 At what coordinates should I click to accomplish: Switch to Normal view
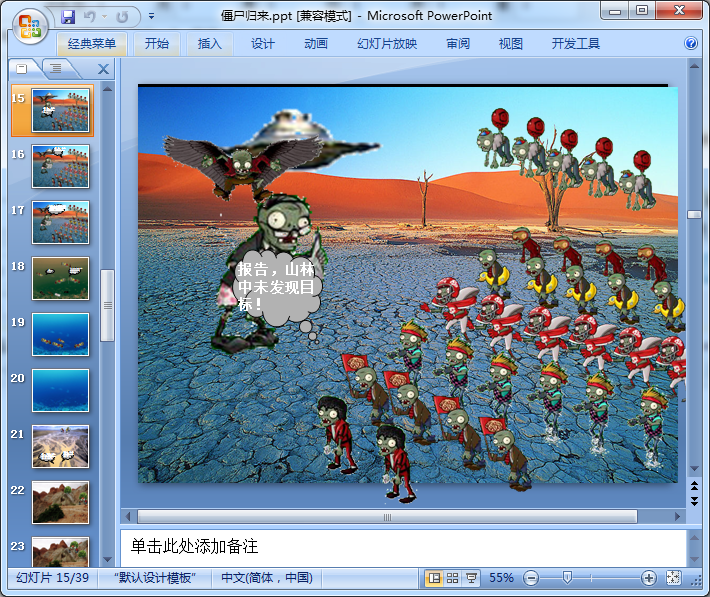coord(434,578)
